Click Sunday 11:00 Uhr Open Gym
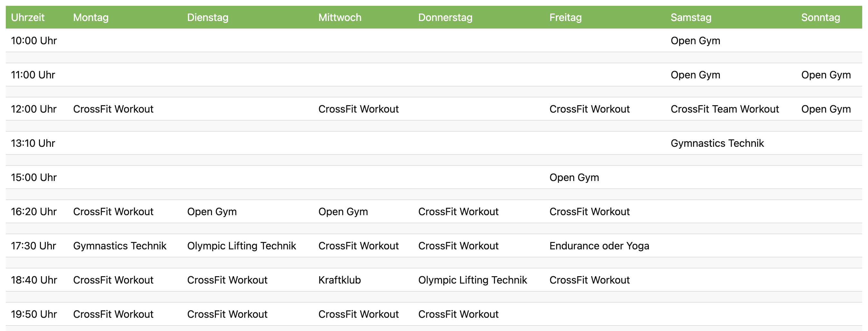Image resolution: width=868 pixels, height=331 pixels. click(825, 75)
